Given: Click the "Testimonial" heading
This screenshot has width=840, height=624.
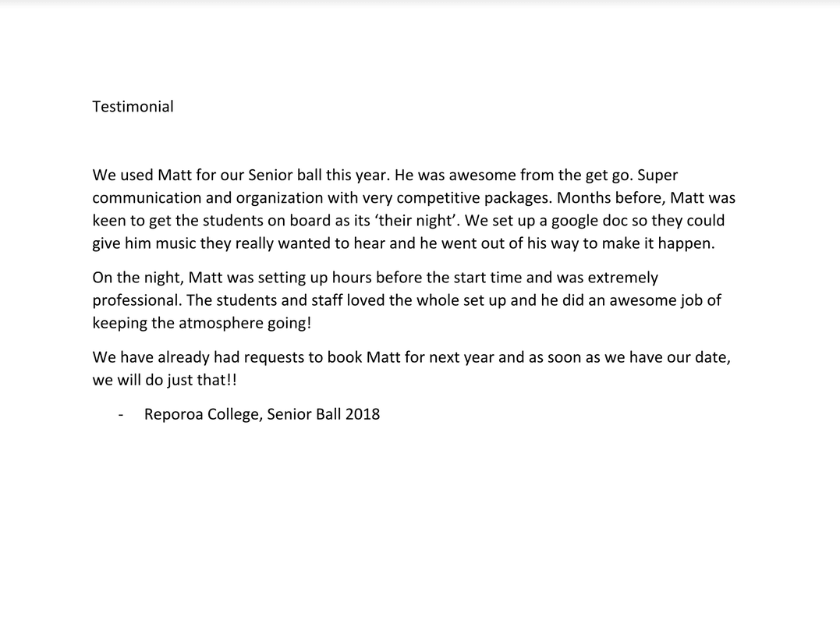Looking at the screenshot, I should point(133,107).
